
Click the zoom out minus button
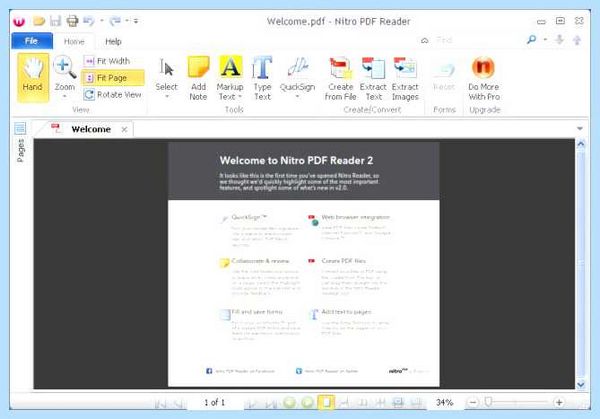point(473,403)
